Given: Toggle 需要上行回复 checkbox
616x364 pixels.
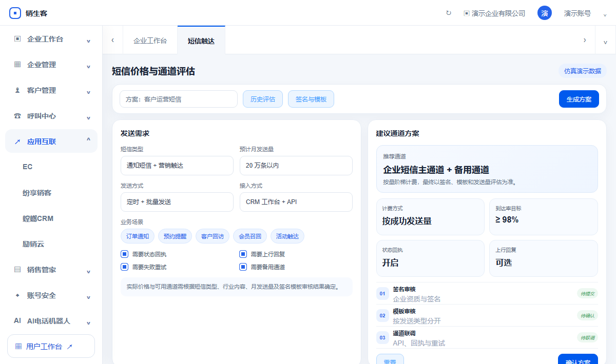Looking at the screenshot, I should [243, 254].
